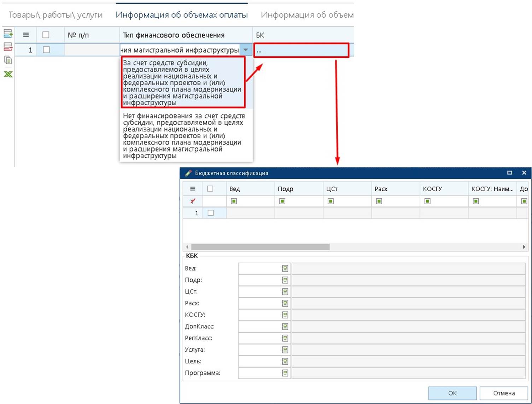Screen dimensions: 532x404
Task: Click the empty Вед cell in dialog row 1
Action: pos(251,213)
